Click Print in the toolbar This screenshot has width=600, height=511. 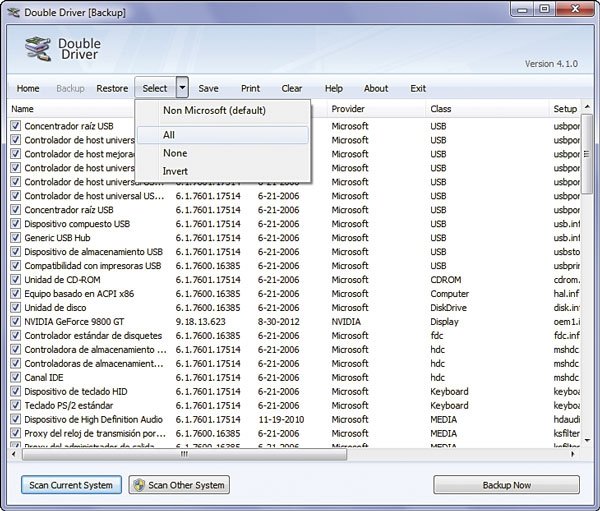pyautogui.click(x=250, y=88)
